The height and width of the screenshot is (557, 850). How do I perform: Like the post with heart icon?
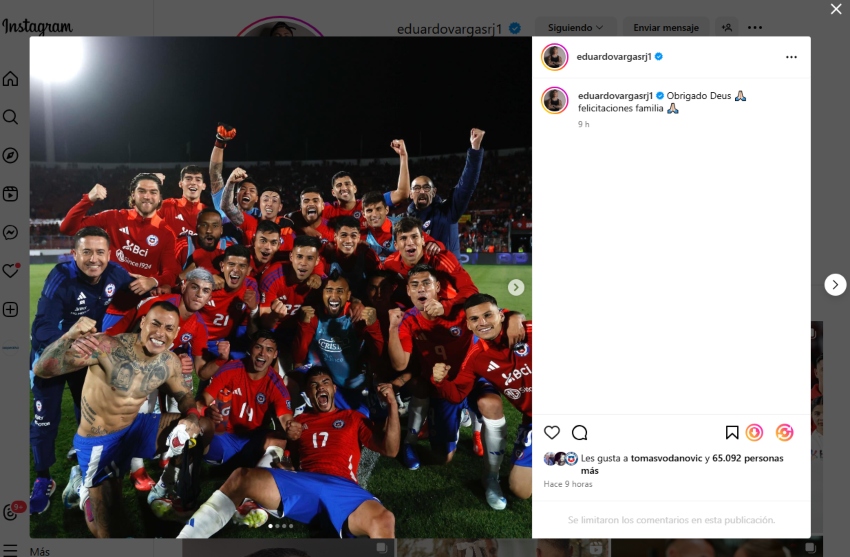[552, 432]
